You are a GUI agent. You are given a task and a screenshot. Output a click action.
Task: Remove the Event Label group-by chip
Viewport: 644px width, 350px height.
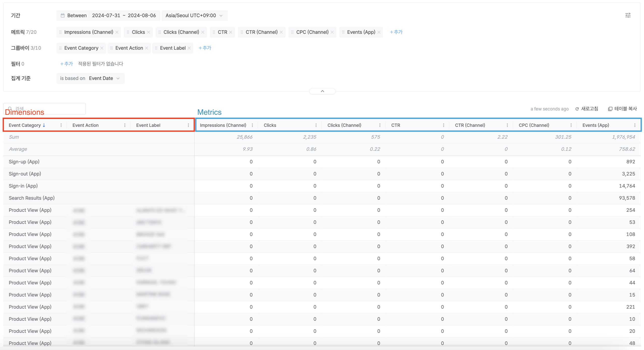189,48
